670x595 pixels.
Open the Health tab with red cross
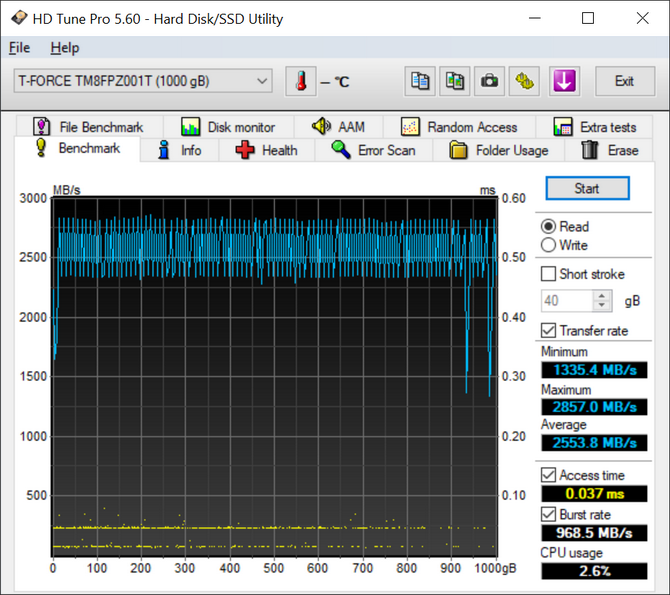(266, 151)
